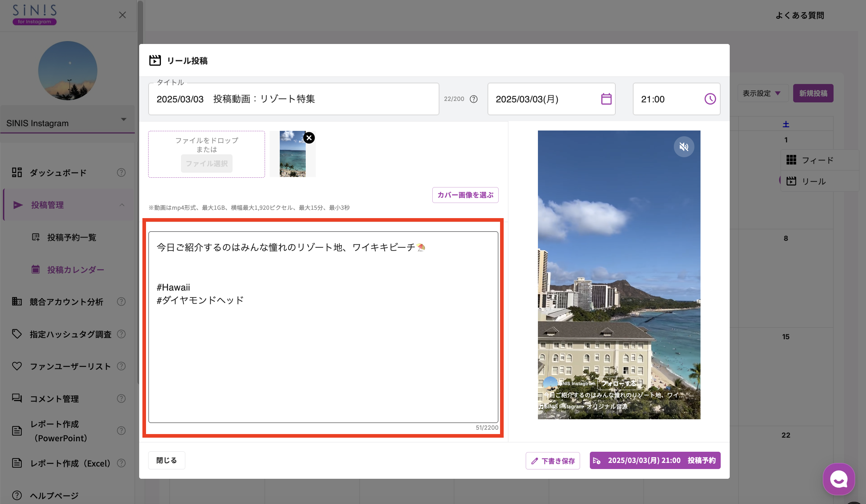Select the リール posting option
Image resolution: width=866 pixels, height=504 pixels.
click(x=814, y=181)
